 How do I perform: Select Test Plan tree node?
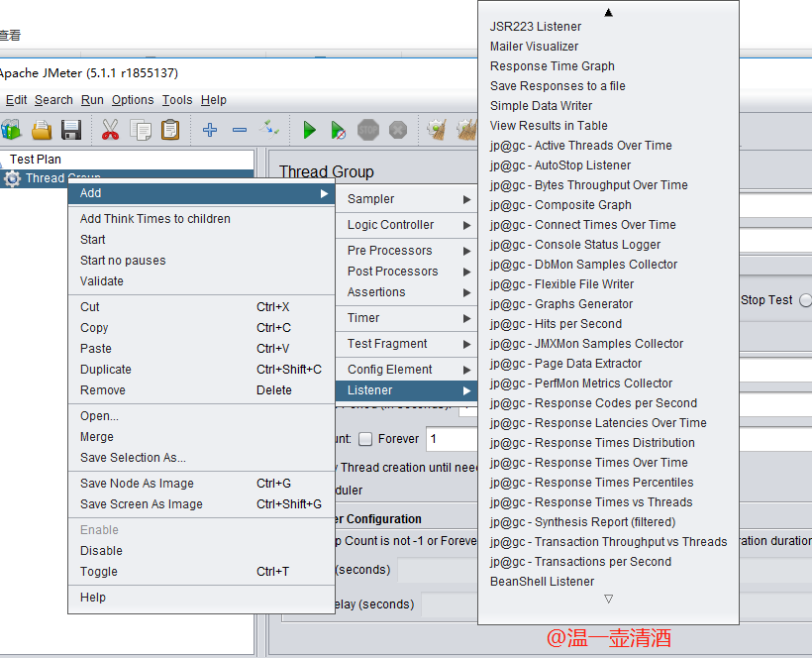pos(36,160)
